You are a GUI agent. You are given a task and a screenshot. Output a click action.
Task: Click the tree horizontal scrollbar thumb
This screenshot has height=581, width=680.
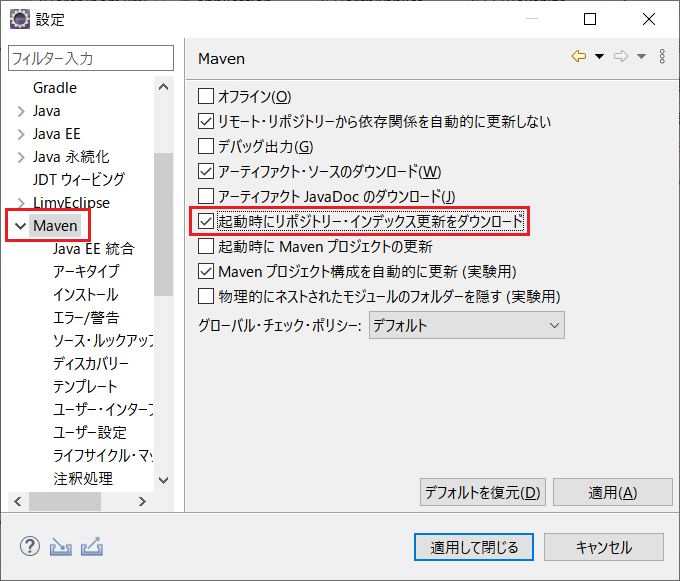[65, 502]
